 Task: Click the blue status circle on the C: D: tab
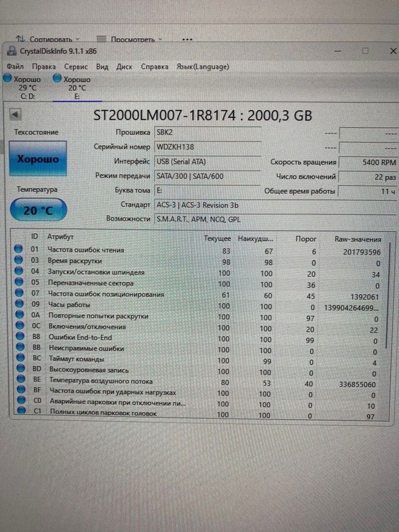pos(7,78)
